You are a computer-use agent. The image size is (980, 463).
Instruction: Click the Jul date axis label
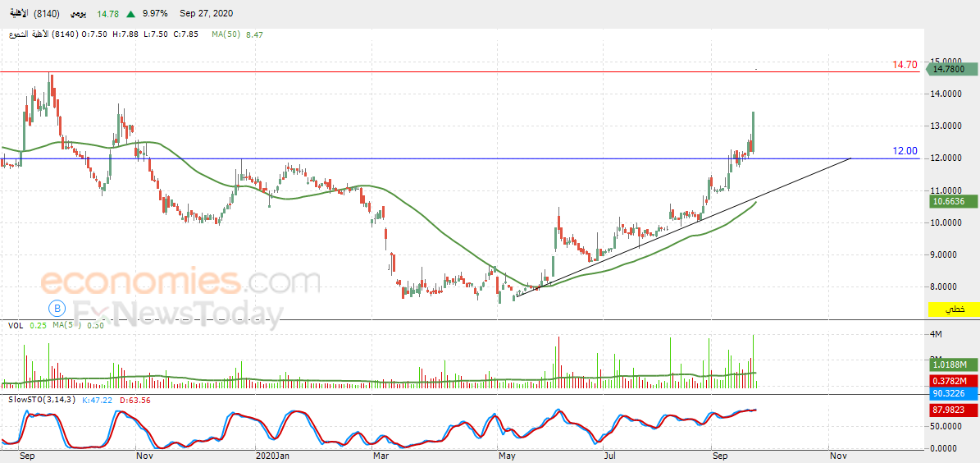[x=609, y=456]
